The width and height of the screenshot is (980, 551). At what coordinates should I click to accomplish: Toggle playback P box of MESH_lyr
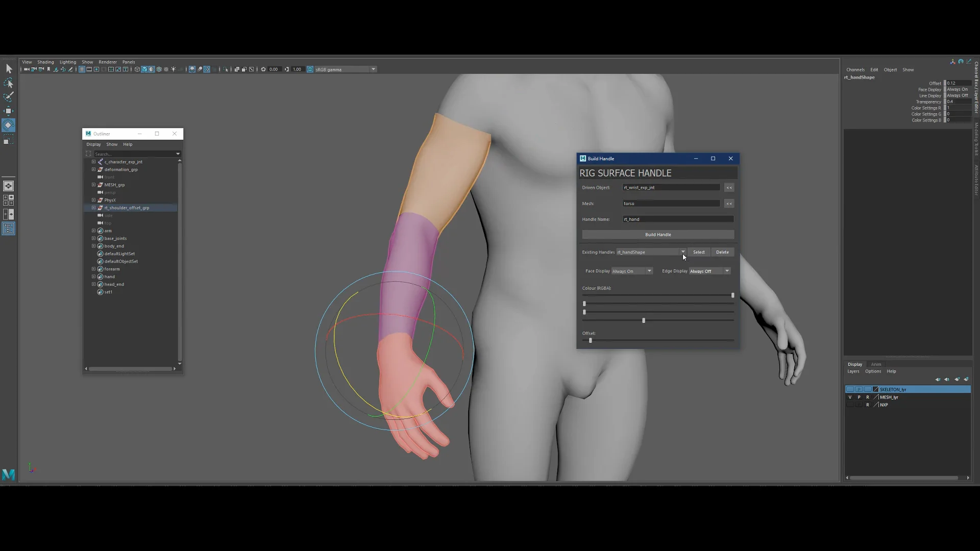point(859,397)
